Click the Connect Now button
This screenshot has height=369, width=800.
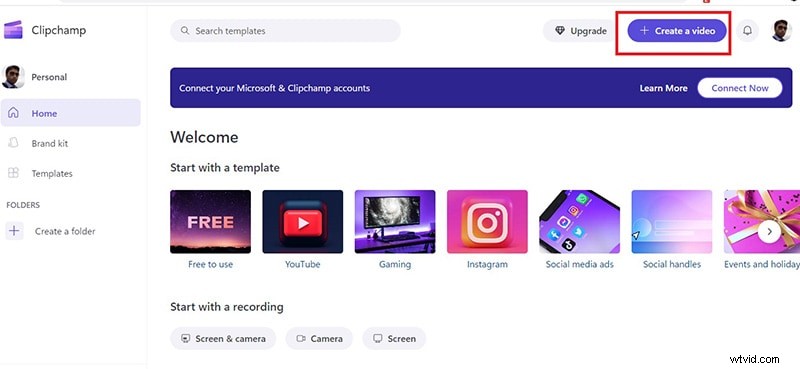coord(740,88)
